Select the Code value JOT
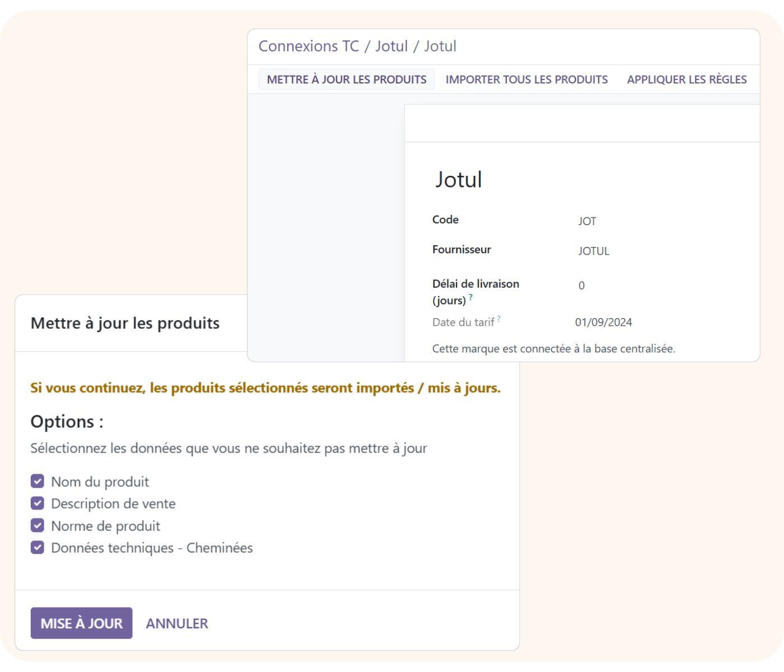 [x=587, y=221]
